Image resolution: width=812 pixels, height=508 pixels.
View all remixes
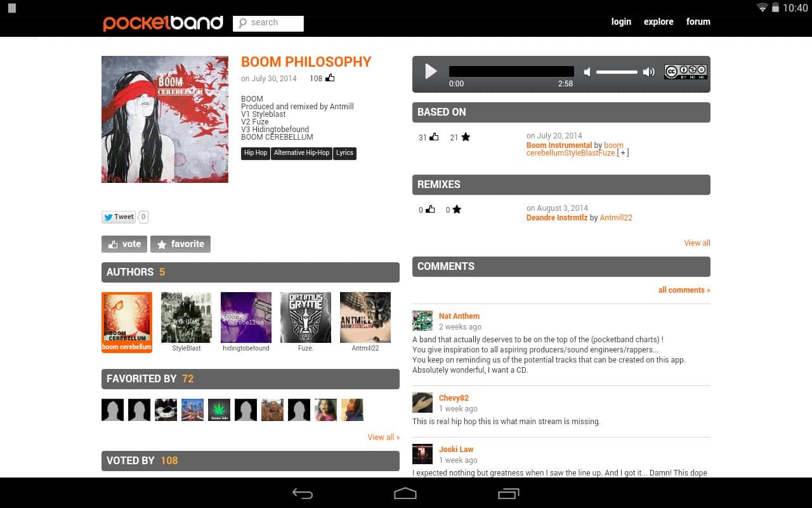click(697, 243)
